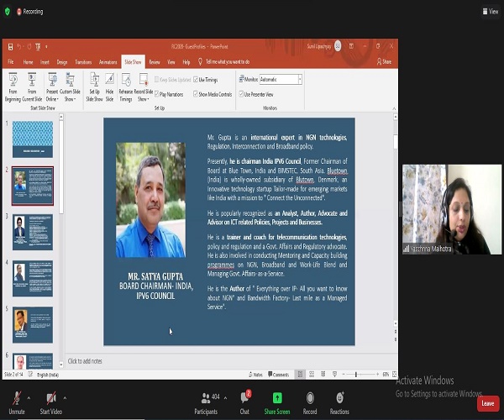Expand the Monitor Automatic dropdown

(298, 79)
